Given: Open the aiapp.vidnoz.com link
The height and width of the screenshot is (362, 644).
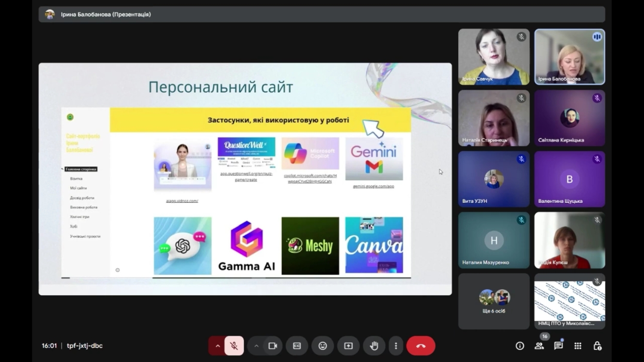Looking at the screenshot, I should point(182,200).
